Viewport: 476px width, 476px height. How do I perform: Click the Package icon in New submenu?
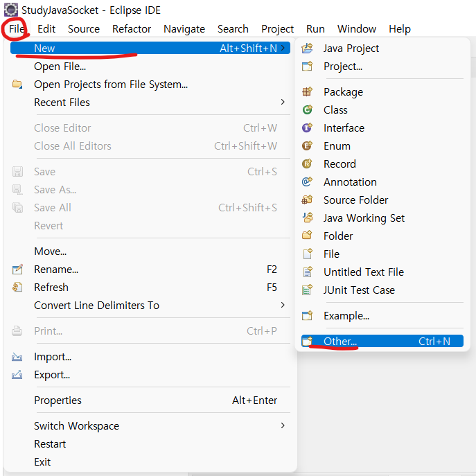click(x=307, y=91)
